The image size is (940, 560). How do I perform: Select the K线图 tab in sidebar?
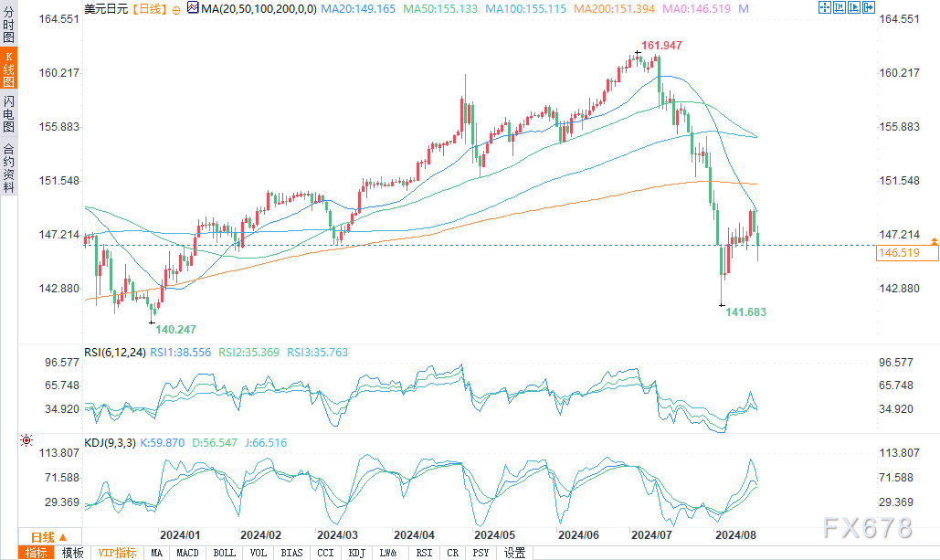pyautogui.click(x=8, y=69)
